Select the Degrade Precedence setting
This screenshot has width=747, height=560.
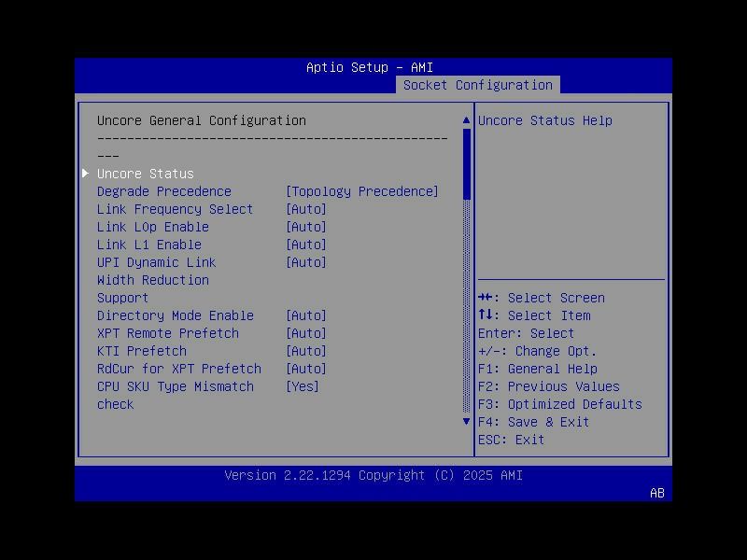(164, 190)
